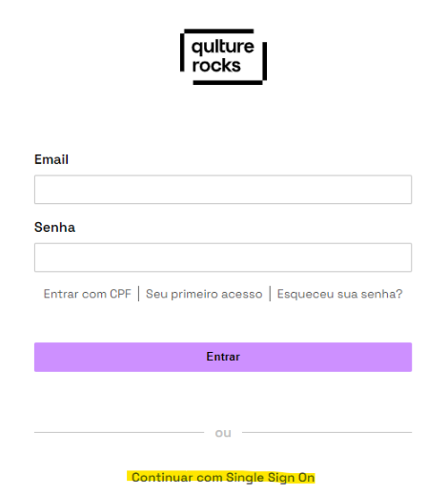Screen dimensions: 448x495
Task: Click the purple Entrar button
Action: click(223, 357)
